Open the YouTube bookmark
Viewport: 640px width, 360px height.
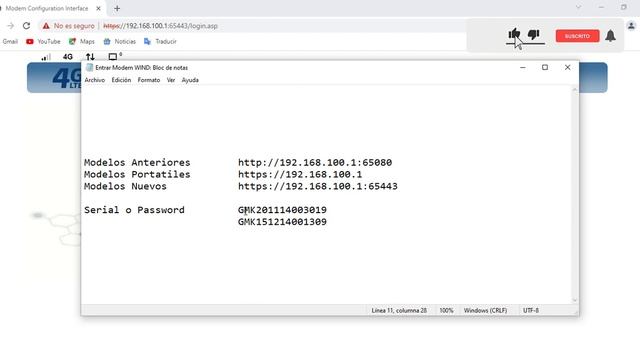point(43,42)
